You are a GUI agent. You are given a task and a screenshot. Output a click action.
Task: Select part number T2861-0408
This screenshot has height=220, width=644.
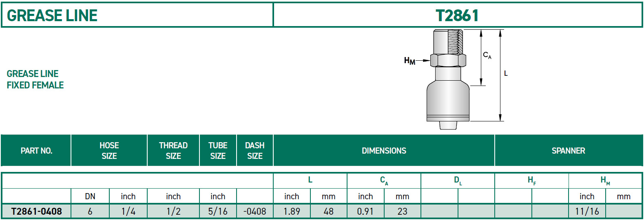coord(36,211)
